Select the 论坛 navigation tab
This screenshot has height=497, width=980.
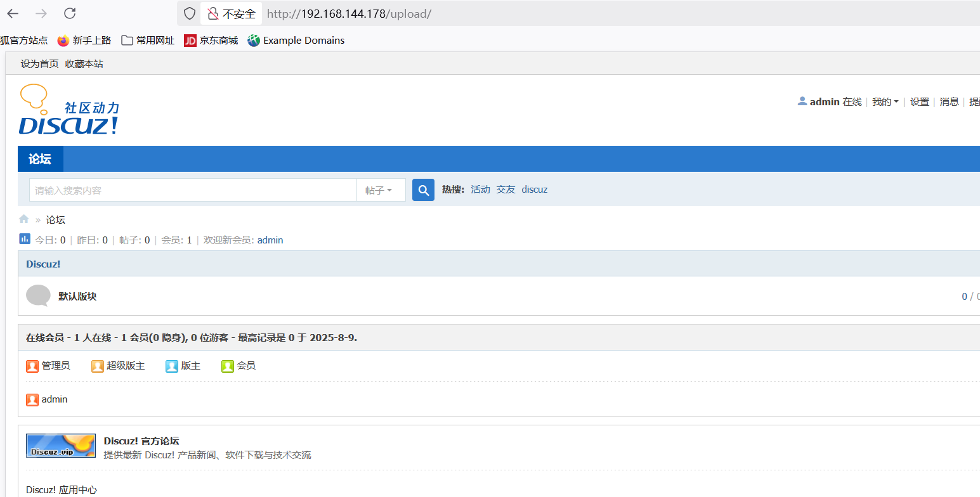40,158
